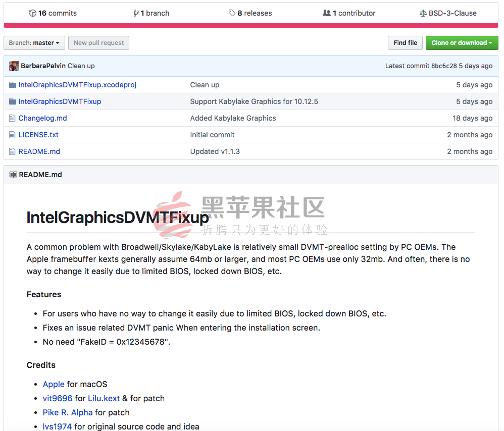Follow the Pike R. Alpha link
The width and height of the screenshot is (504, 431).
tap(68, 413)
